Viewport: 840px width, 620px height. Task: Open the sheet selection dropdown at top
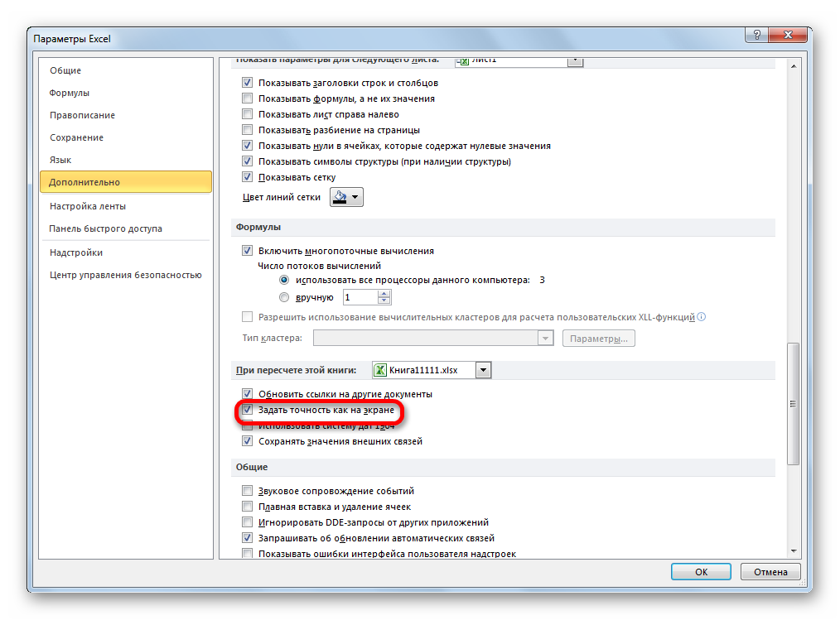click(x=575, y=60)
